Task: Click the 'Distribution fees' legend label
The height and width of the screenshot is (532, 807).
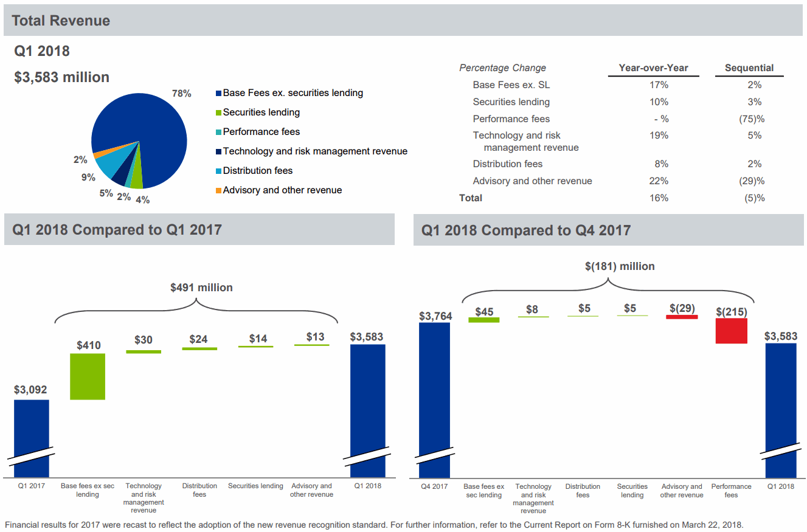Action: (258, 171)
